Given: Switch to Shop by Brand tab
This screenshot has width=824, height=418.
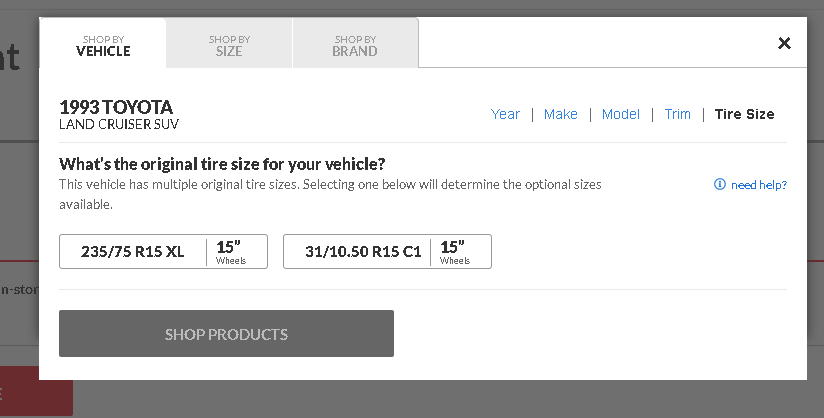Looking at the screenshot, I should [355, 43].
